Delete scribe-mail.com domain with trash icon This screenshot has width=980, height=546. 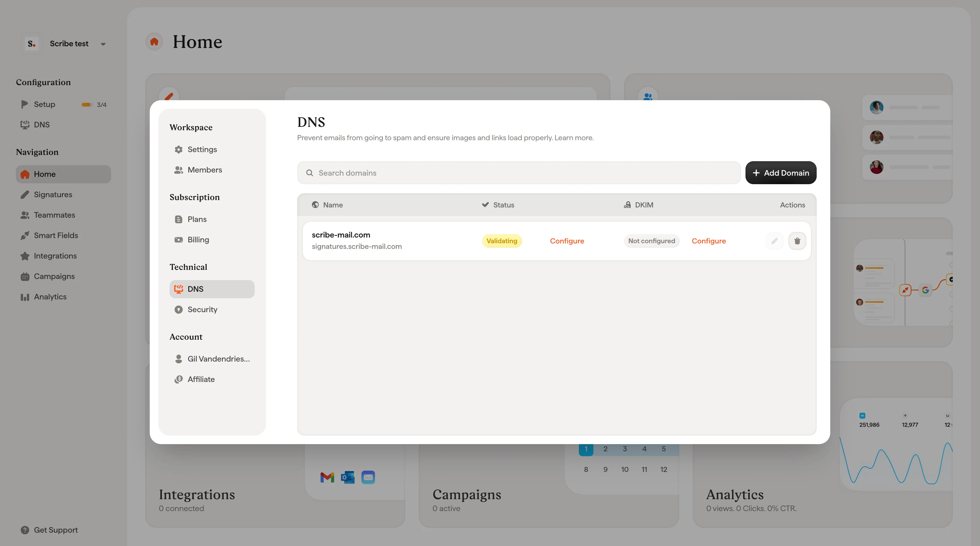[797, 241]
